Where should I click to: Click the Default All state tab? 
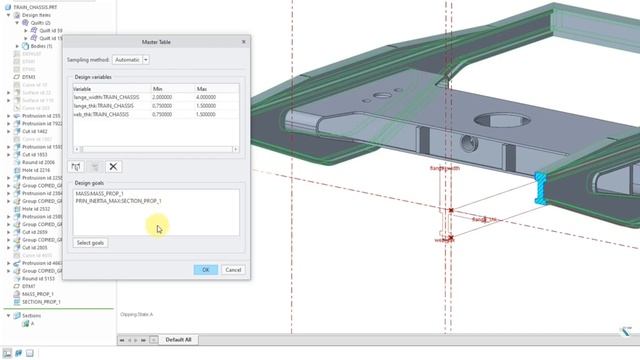[178, 340]
